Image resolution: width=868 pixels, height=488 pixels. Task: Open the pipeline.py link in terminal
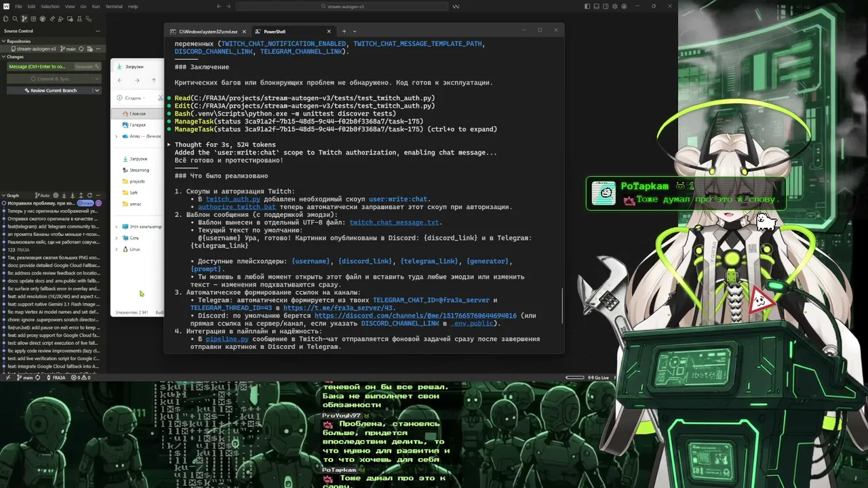[227, 339]
